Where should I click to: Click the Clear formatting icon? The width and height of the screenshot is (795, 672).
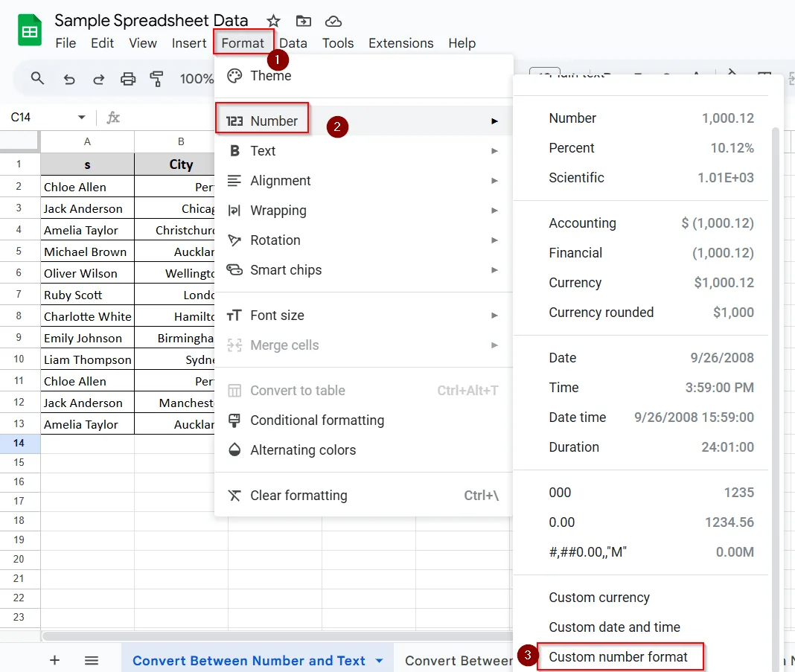click(234, 495)
